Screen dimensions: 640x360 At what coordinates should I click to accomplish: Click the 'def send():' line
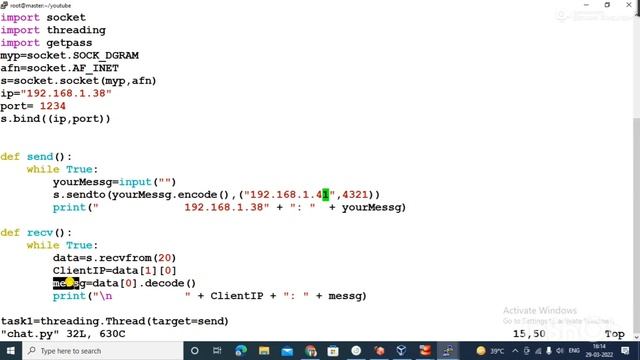[x=36, y=157]
